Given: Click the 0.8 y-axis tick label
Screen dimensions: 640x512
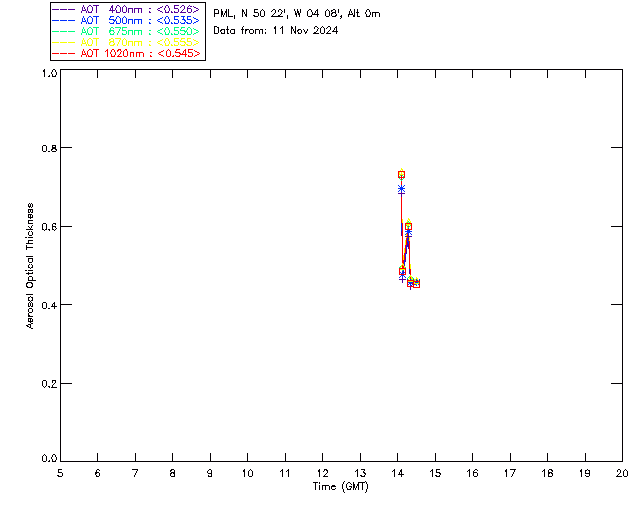Looking at the screenshot, I should (x=49, y=148).
